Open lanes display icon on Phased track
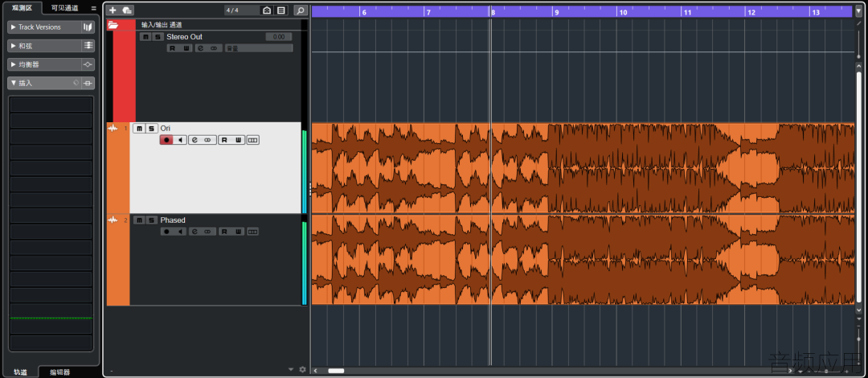This screenshot has height=378, width=868. pos(252,231)
